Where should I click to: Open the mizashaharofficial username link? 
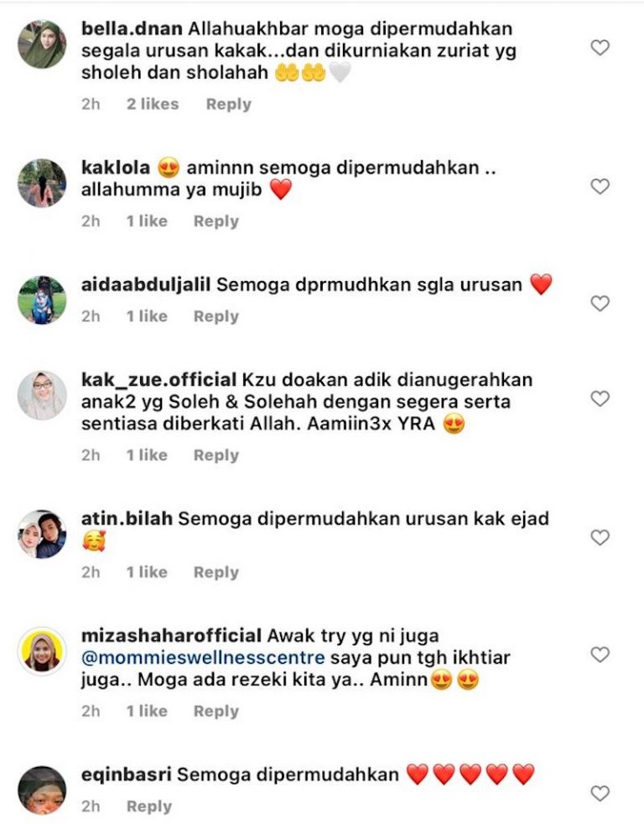click(x=171, y=635)
